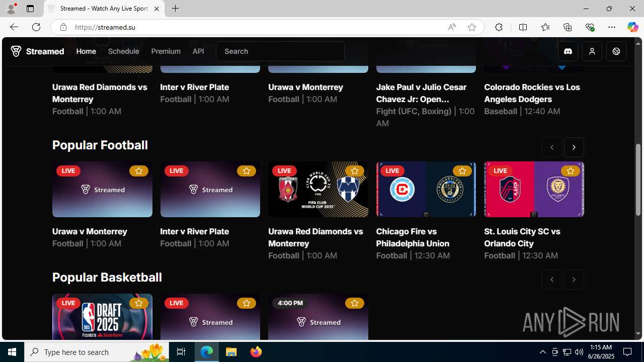Click the address bar URL

click(x=105, y=27)
